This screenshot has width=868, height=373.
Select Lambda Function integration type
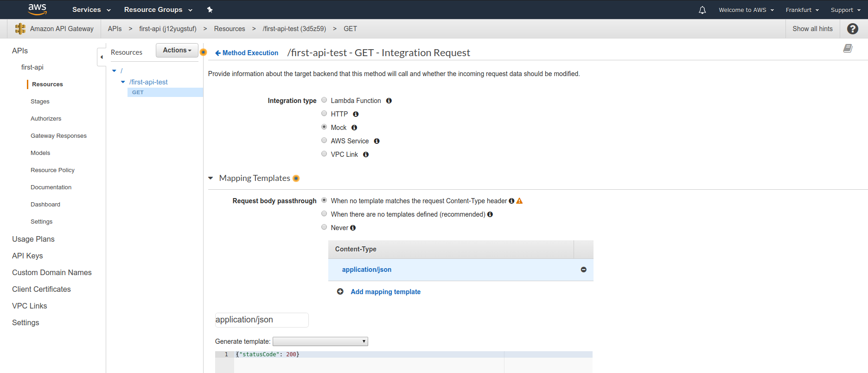click(x=324, y=100)
